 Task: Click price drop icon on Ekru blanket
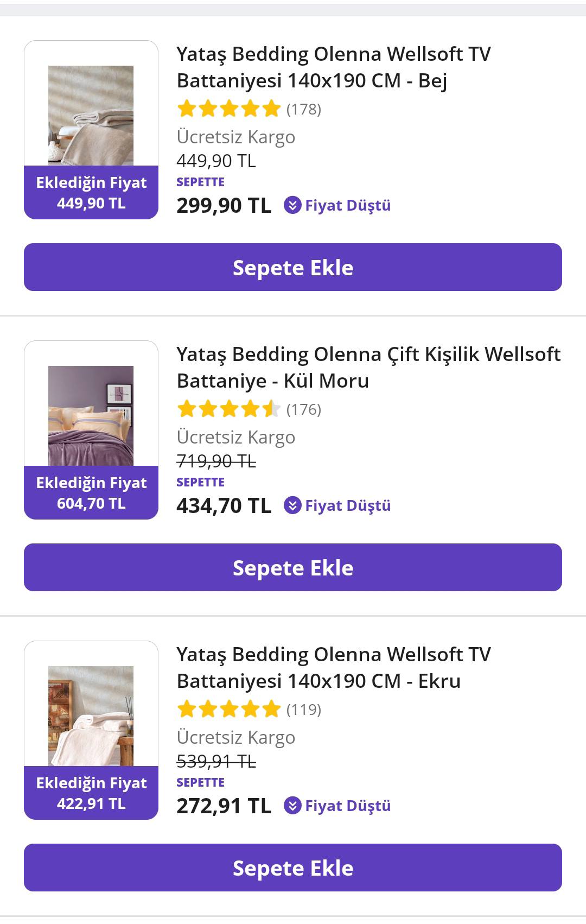coord(292,806)
